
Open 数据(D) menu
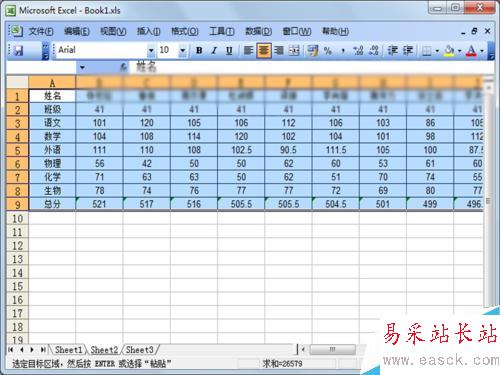(x=258, y=32)
